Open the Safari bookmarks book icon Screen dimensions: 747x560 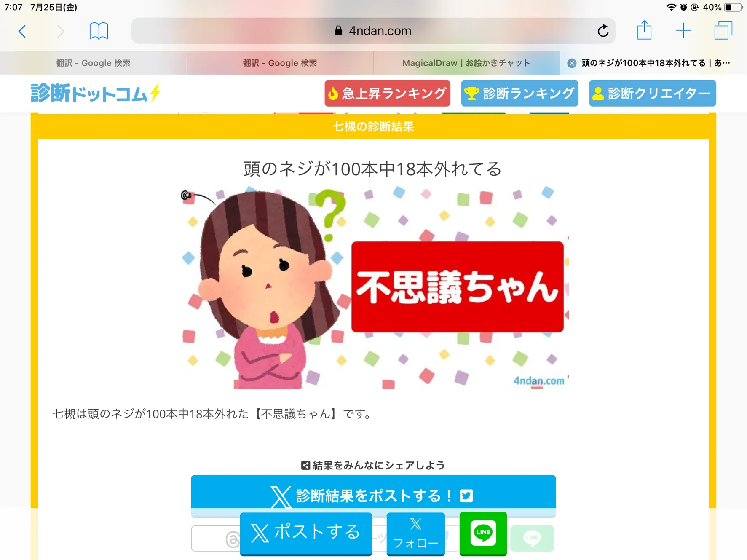pyautogui.click(x=99, y=31)
